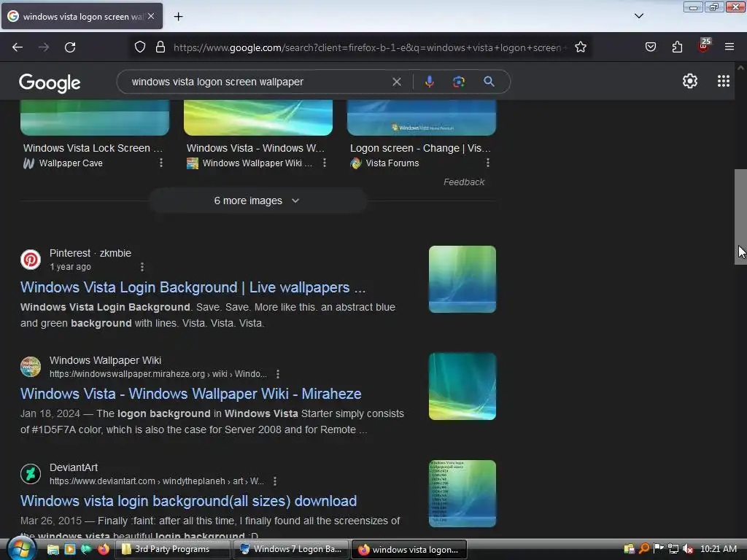Image resolution: width=747 pixels, height=560 pixels.
Task: Open Google apps grid
Action: click(723, 82)
